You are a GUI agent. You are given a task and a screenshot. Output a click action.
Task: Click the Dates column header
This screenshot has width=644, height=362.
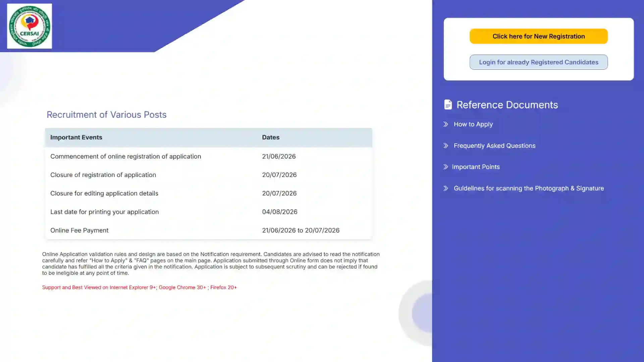tap(271, 137)
